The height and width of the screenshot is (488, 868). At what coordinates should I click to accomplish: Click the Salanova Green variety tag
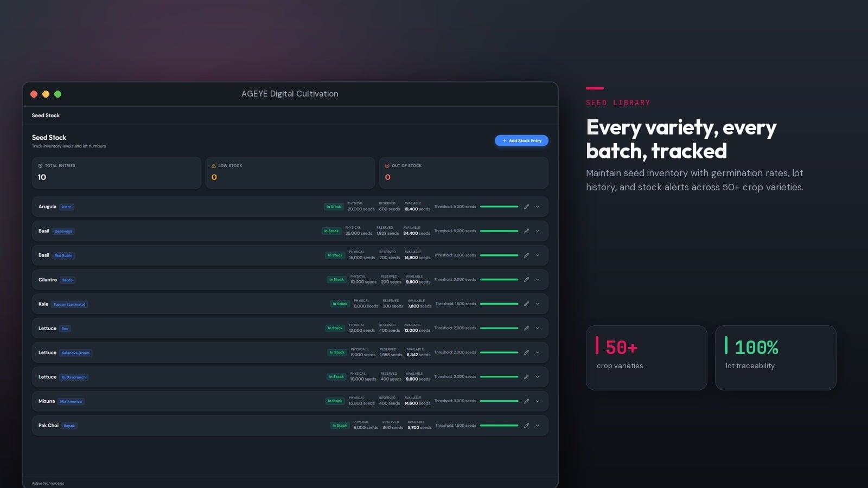(75, 353)
